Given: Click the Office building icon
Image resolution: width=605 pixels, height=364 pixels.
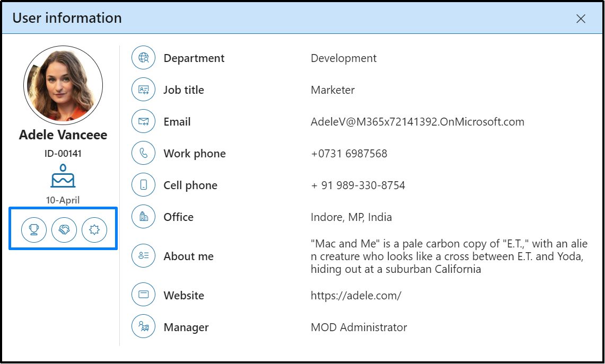Looking at the screenshot, I should (144, 217).
